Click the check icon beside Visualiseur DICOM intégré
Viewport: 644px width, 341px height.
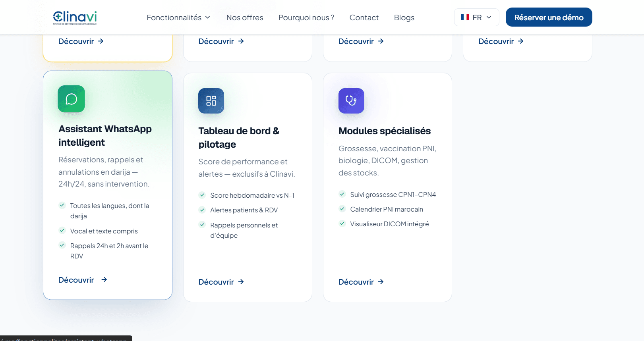[342, 223]
